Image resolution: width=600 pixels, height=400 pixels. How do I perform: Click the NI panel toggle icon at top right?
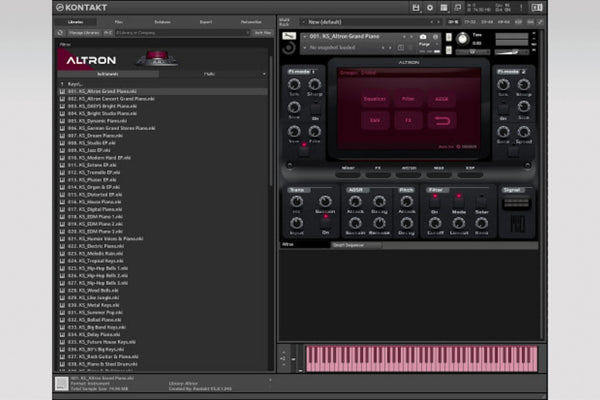point(536,8)
